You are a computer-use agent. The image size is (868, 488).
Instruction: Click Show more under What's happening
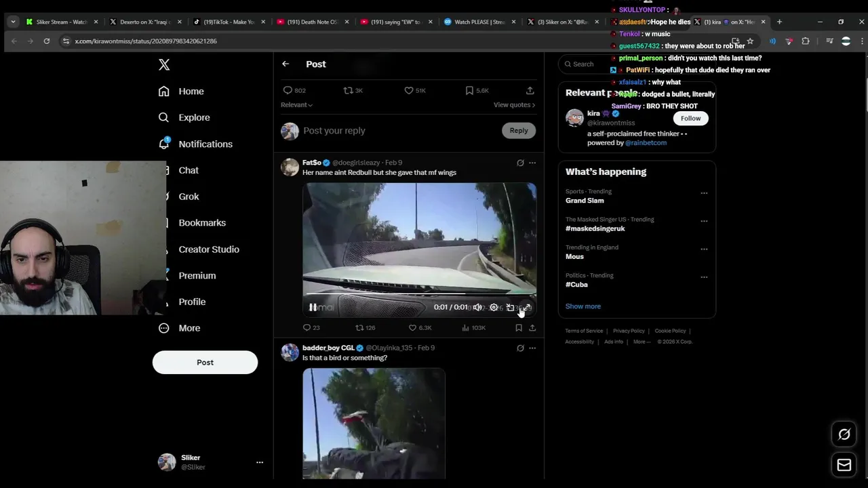[x=583, y=306]
